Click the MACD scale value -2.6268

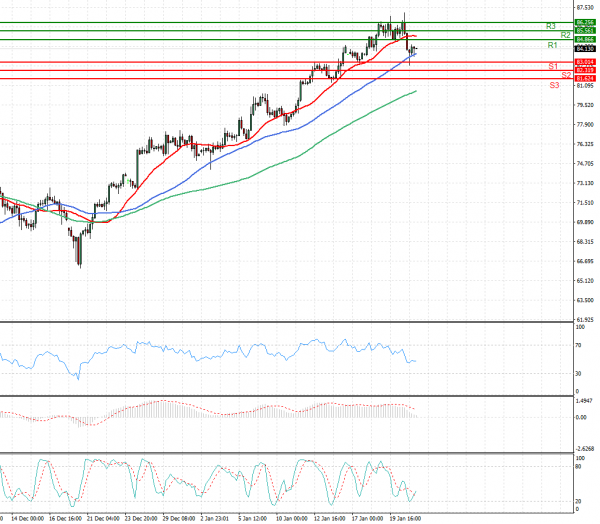pyautogui.click(x=585, y=449)
